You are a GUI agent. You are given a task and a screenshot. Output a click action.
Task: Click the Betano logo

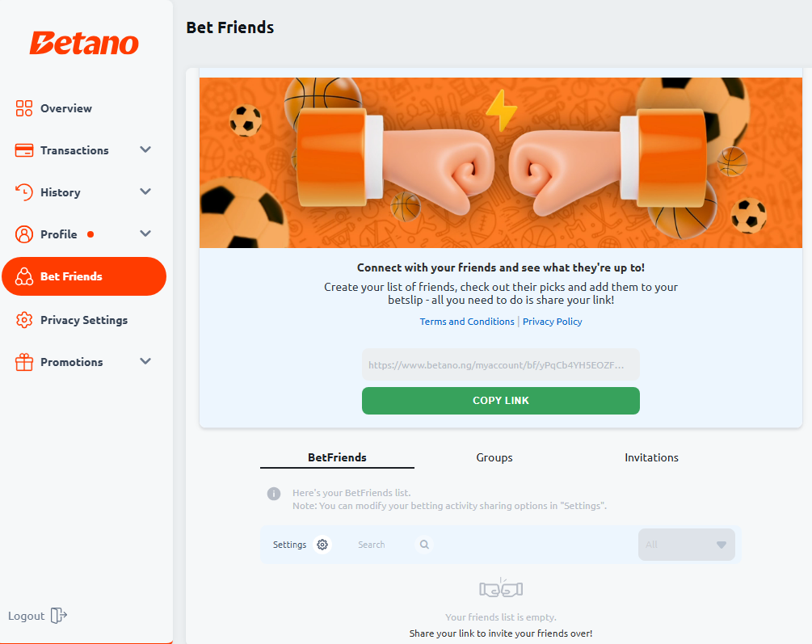(84, 44)
